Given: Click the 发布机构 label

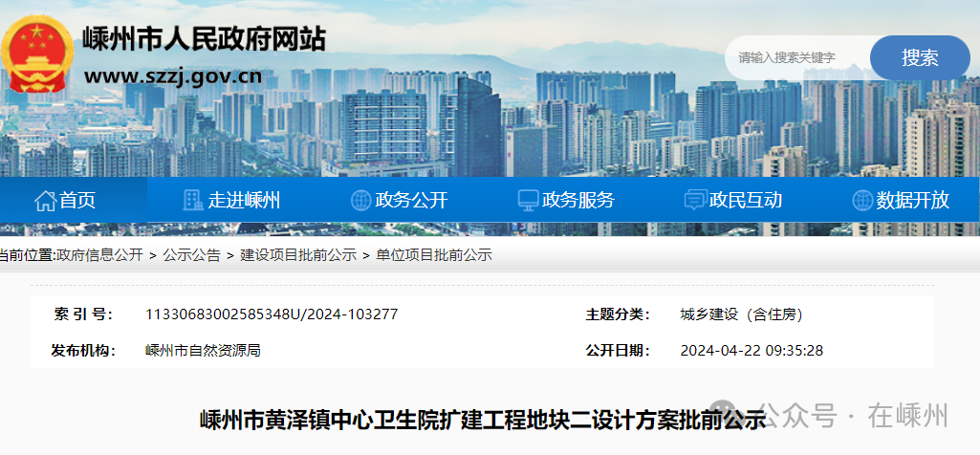Looking at the screenshot, I should 83,350.
